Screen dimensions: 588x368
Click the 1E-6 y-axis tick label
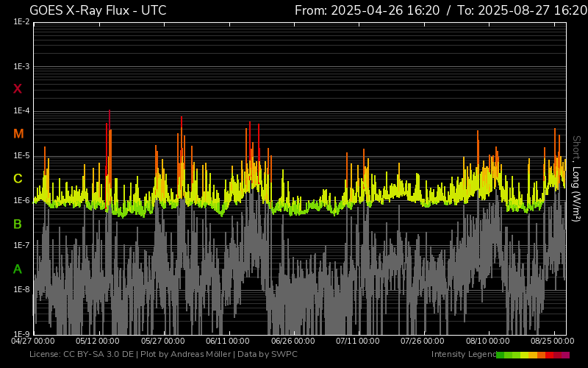tap(22, 201)
